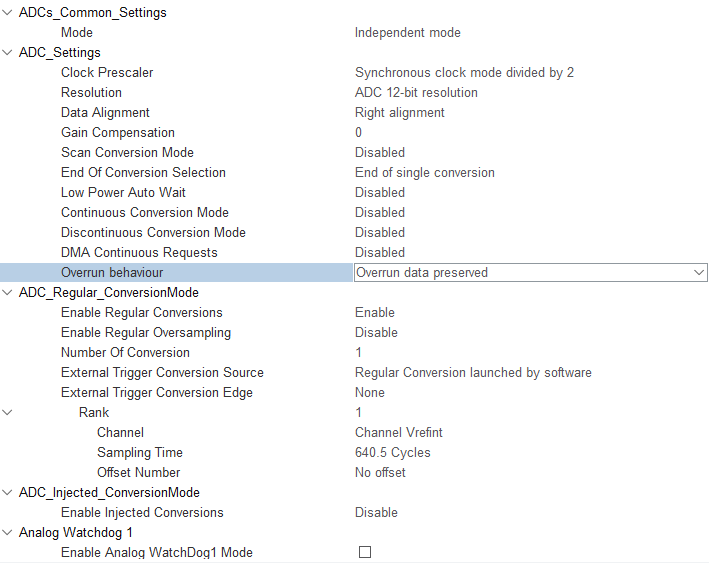Collapse the Rank subsection chevron
This screenshot has width=709, height=563.
7,412
